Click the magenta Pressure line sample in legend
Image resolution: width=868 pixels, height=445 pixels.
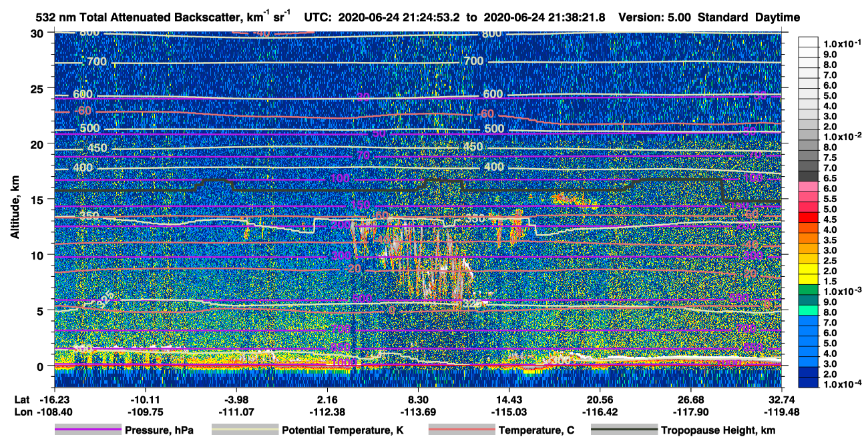click(87, 430)
